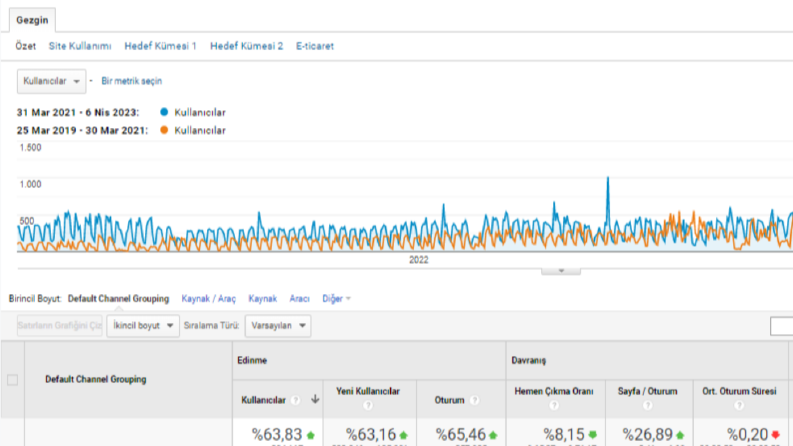Click the orange Kullanıcılar legend dot

pos(164,130)
